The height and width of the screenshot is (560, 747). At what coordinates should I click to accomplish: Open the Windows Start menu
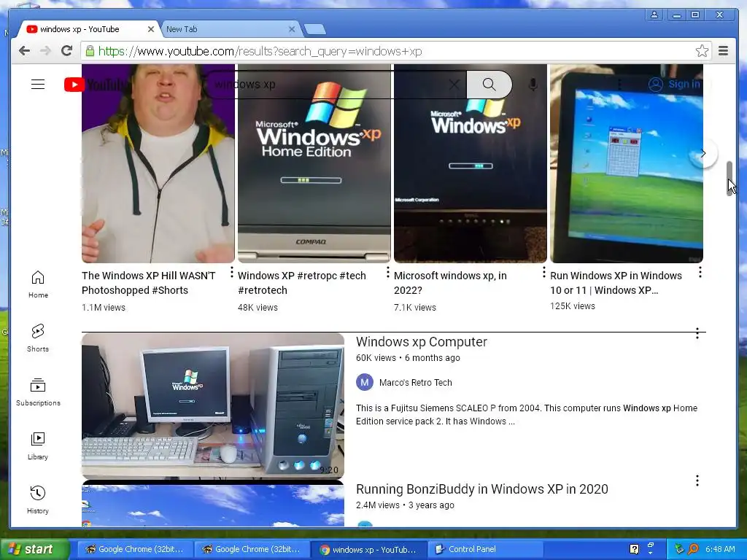[34, 549]
